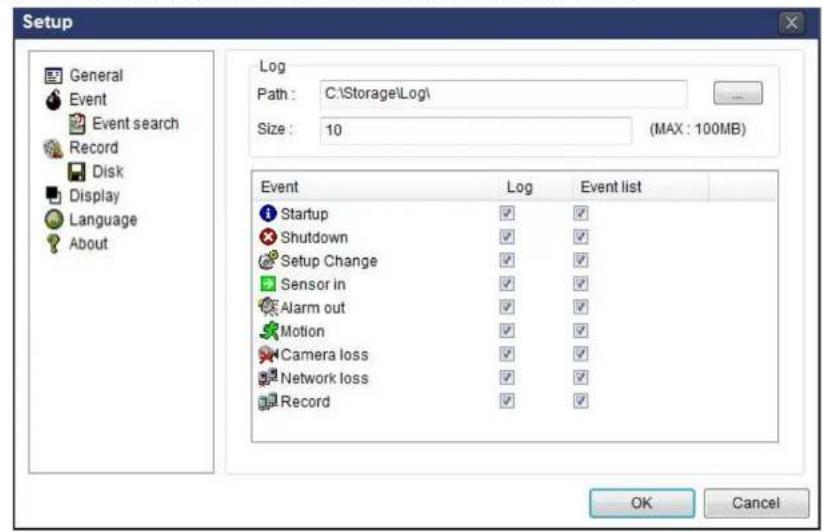The height and width of the screenshot is (532, 823).
Task: Select the Alarm out row text
Action: tap(313, 307)
